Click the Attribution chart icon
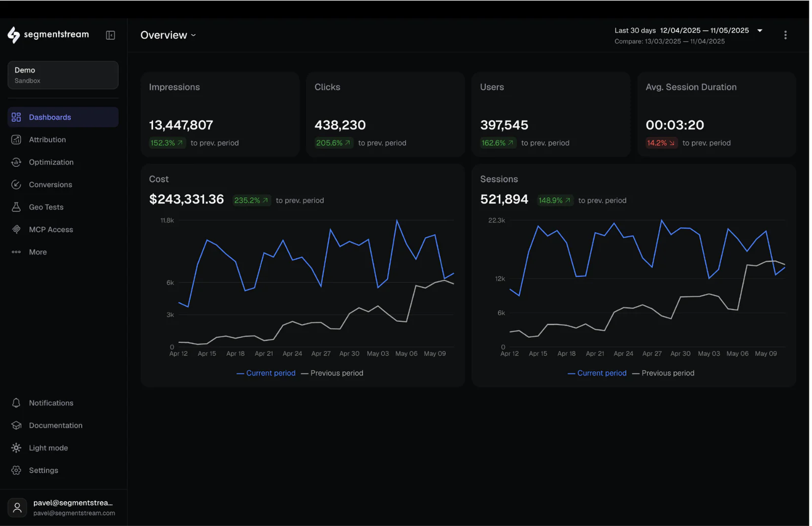Image resolution: width=812 pixels, height=526 pixels. coord(16,139)
